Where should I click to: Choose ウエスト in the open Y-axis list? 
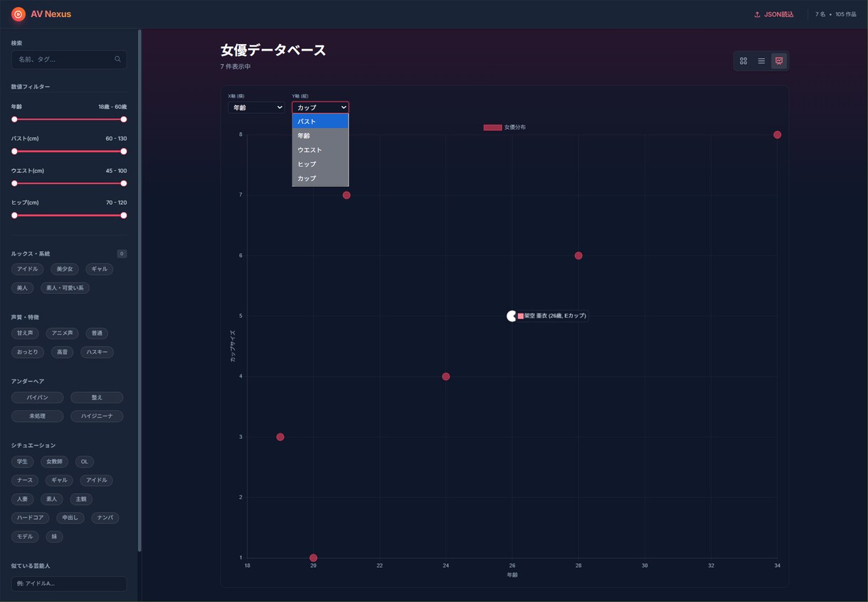pyautogui.click(x=320, y=150)
